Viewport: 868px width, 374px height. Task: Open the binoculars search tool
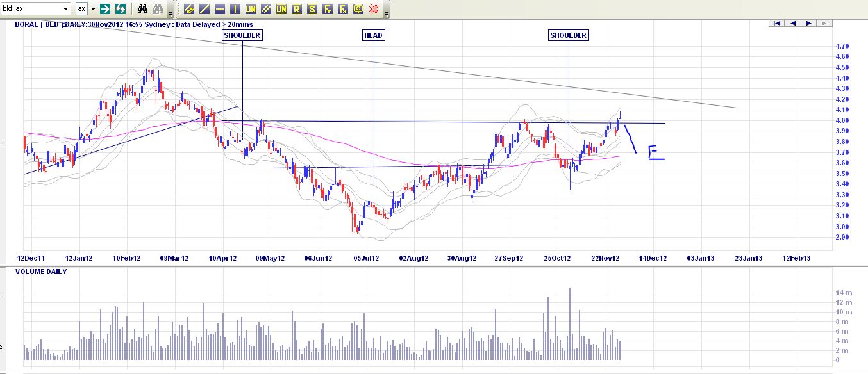click(x=142, y=9)
